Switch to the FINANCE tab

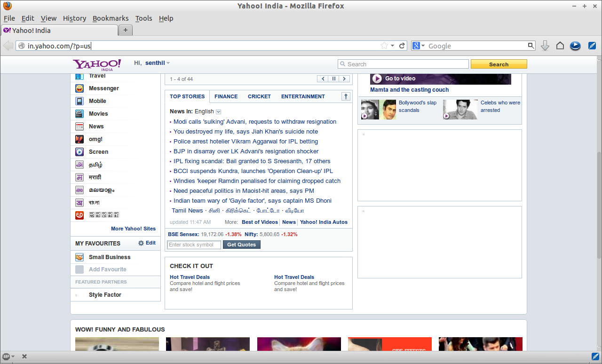(226, 96)
